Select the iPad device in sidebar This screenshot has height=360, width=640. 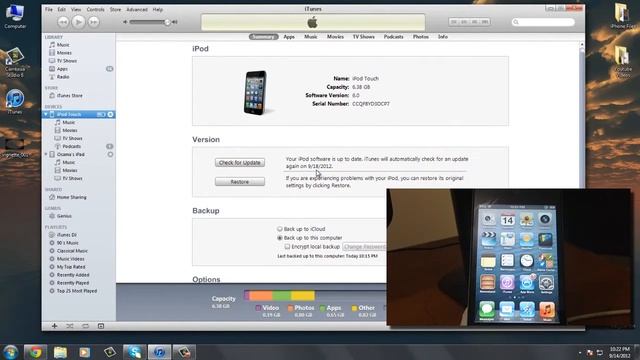click(71, 154)
